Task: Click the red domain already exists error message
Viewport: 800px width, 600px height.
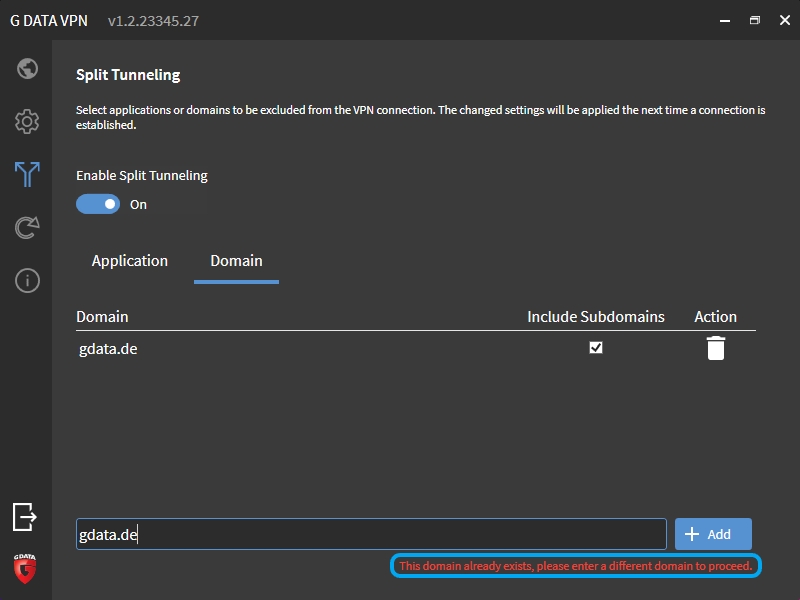Action: [576, 566]
